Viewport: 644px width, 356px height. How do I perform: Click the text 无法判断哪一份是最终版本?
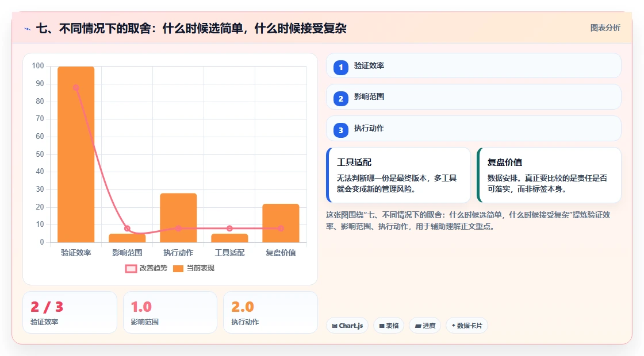(381, 179)
